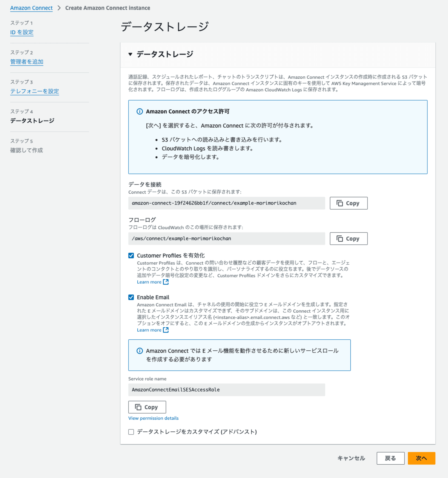Click the breadcrumb chevron separator icon
Viewport: 448px width, 478px height.
coord(59,8)
